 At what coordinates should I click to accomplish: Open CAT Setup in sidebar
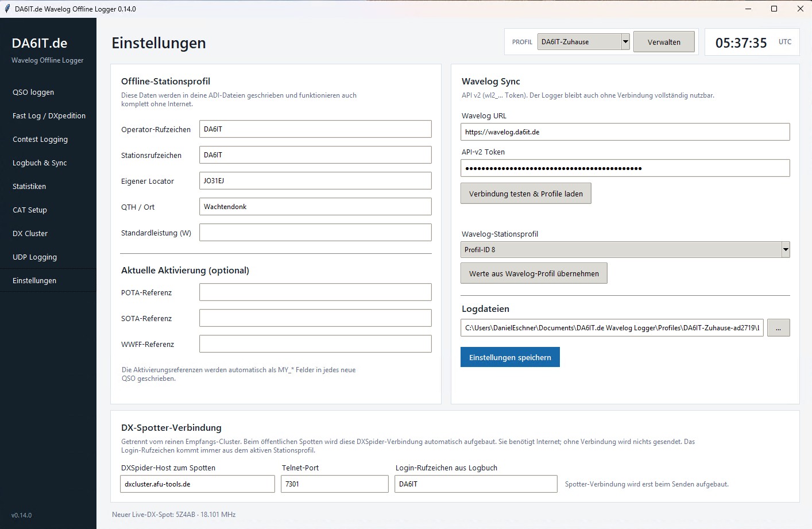click(x=48, y=210)
